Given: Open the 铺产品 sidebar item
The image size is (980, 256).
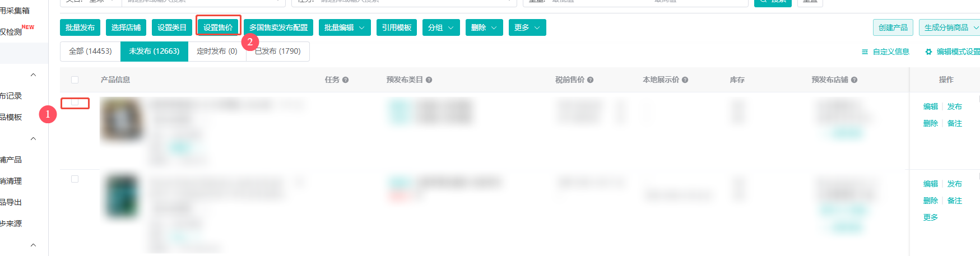Looking at the screenshot, I should (11, 160).
